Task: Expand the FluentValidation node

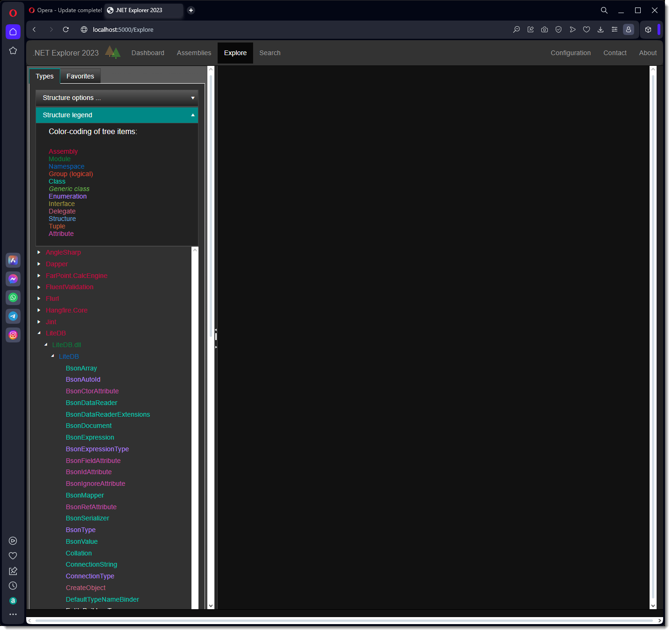Action: pos(39,287)
